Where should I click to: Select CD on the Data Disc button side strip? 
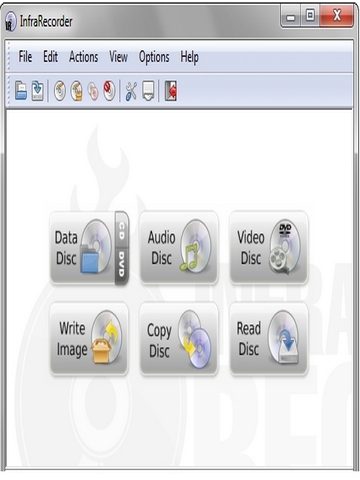pyautogui.click(x=122, y=230)
